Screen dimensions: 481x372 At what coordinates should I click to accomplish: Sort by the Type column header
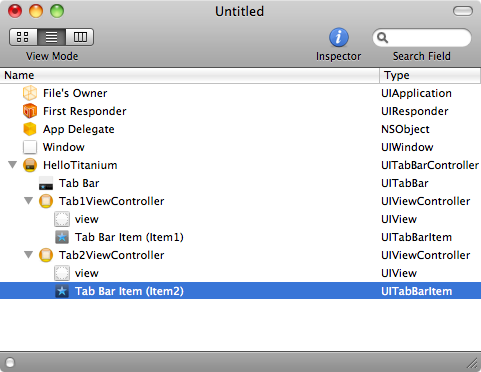430,75
